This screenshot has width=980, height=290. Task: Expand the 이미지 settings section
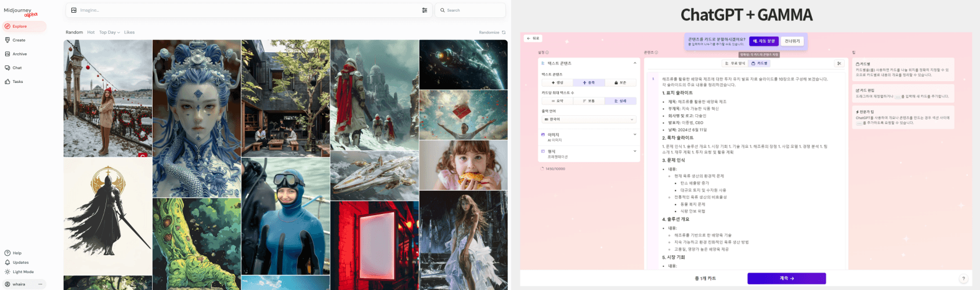pyautogui.click(x=589, y=137)
